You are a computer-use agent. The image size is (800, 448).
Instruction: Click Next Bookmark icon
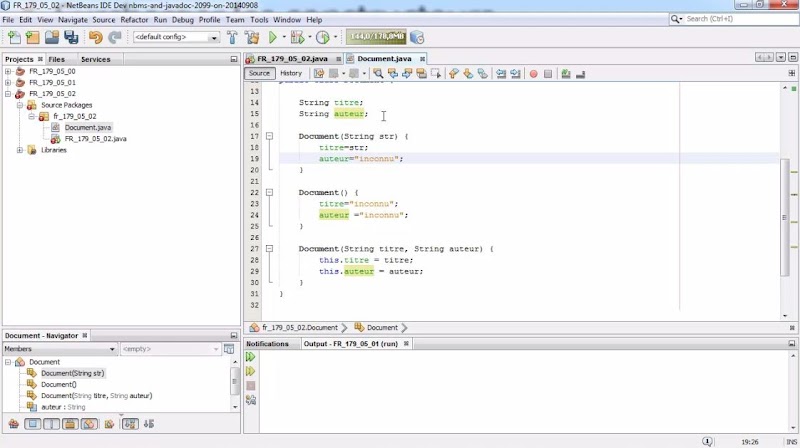tap(468, 74)
